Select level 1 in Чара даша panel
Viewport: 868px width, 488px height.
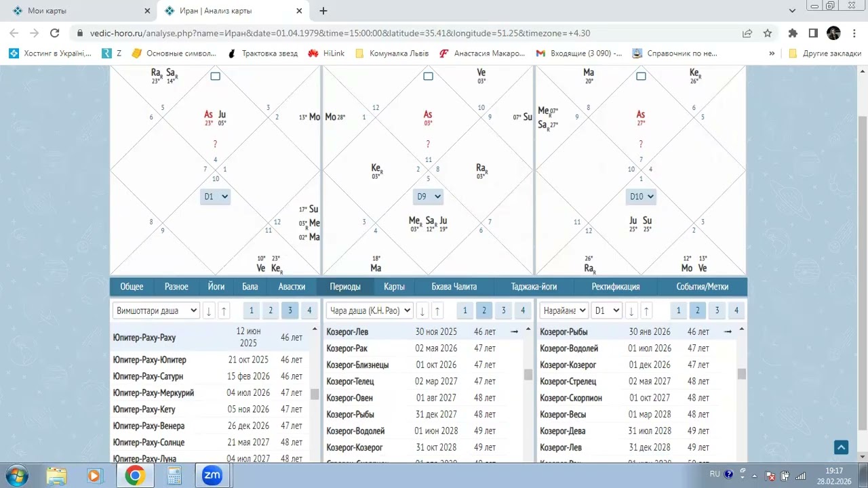pos(465,310)
